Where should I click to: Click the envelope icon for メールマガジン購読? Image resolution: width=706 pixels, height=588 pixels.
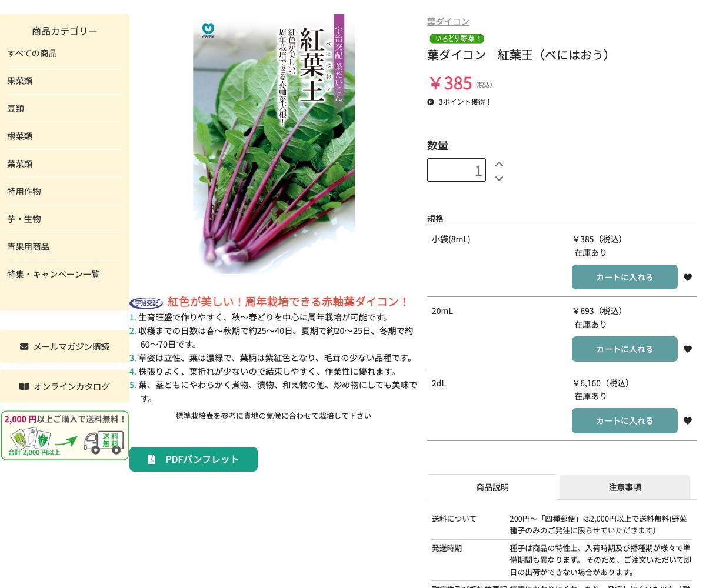pos(24,346)
